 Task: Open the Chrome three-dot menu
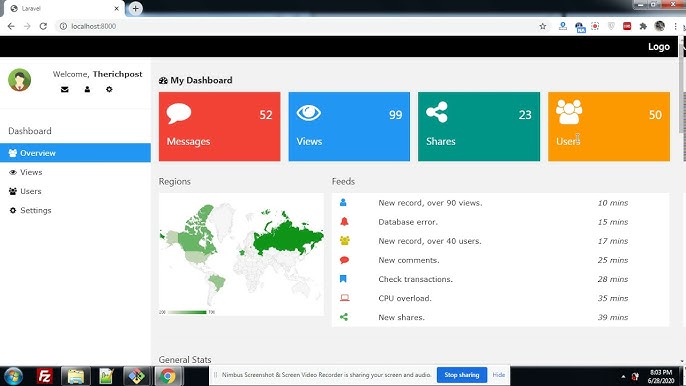pos(676,26)
